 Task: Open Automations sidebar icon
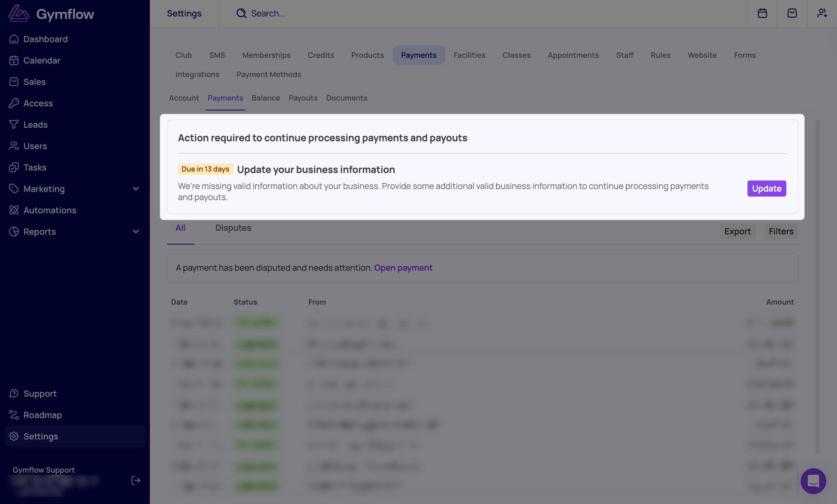tap(14, 210)
